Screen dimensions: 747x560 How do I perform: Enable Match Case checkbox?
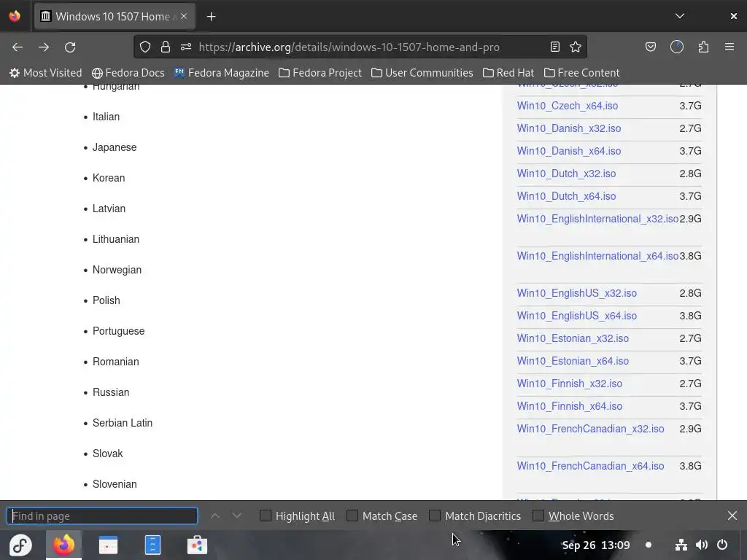[352, 516]
